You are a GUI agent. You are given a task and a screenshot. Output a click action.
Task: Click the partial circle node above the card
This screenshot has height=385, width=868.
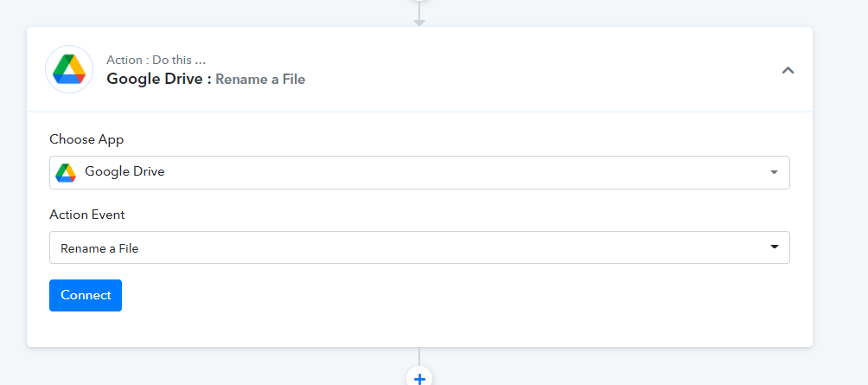click(419, 2)
